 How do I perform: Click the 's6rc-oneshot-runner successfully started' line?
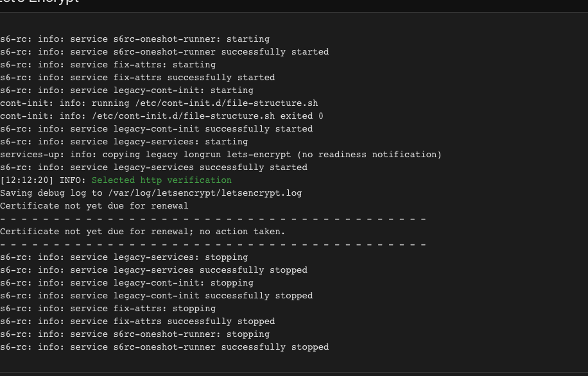click(x=164, y=52)
